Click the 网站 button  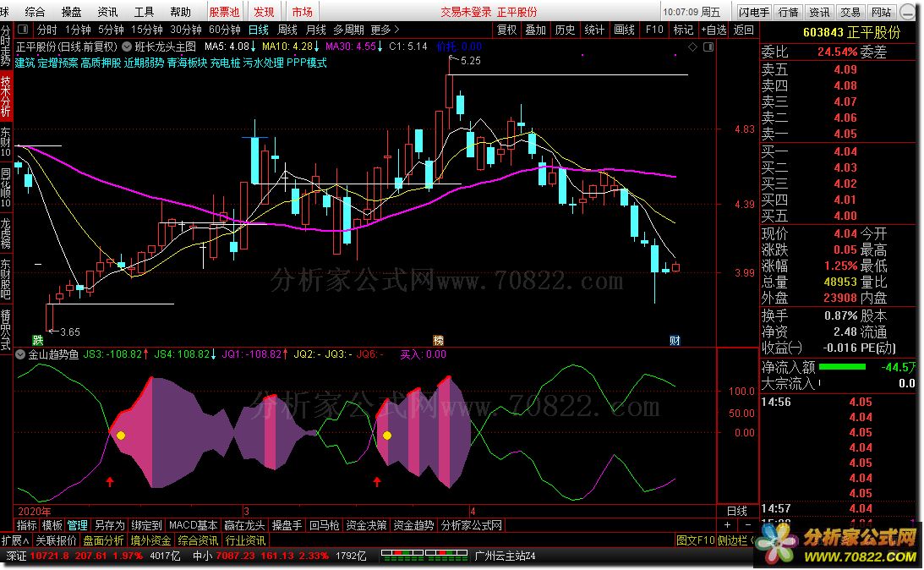tap(882, 12)
